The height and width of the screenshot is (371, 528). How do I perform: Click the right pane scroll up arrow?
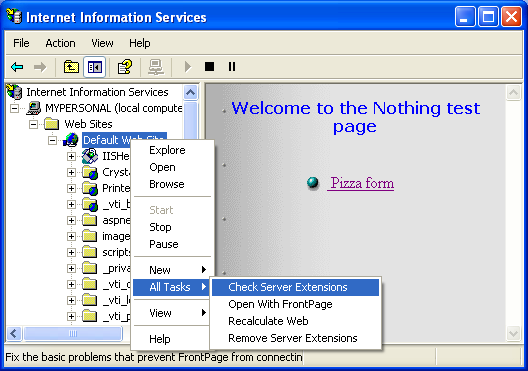(514, 93)
